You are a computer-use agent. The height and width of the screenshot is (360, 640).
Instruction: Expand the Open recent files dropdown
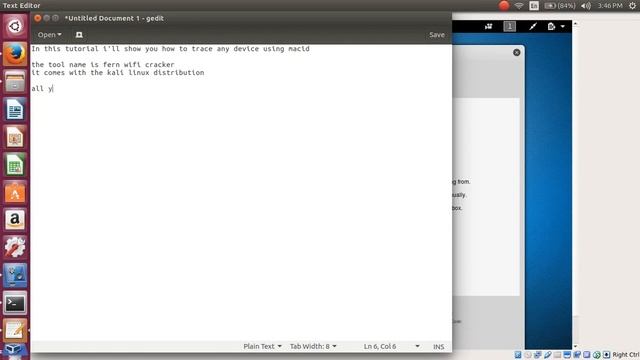(x=49, y=35)
